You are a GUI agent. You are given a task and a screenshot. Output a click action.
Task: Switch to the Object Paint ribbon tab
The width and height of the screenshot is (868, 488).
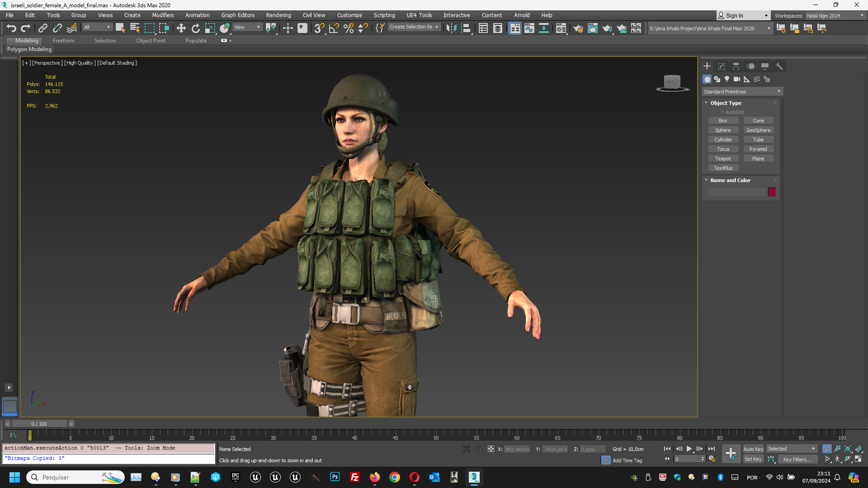point(151,41)
